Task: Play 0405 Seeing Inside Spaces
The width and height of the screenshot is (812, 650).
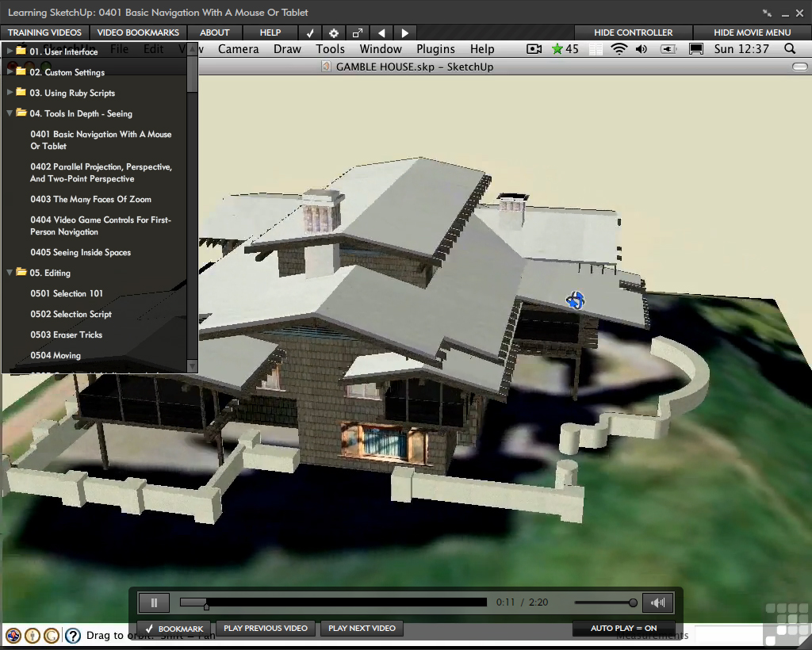Action: pos(80,253)
